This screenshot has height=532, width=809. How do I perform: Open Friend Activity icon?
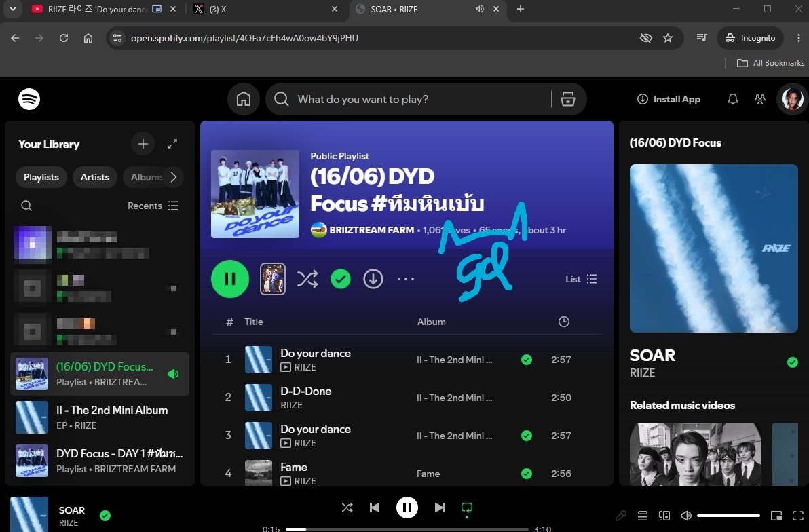pos(760,99)
